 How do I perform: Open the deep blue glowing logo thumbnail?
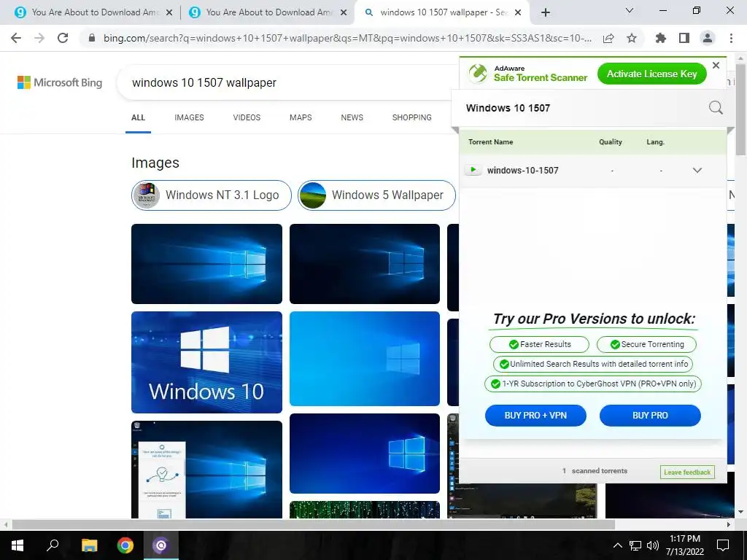(x=365, y=454)
